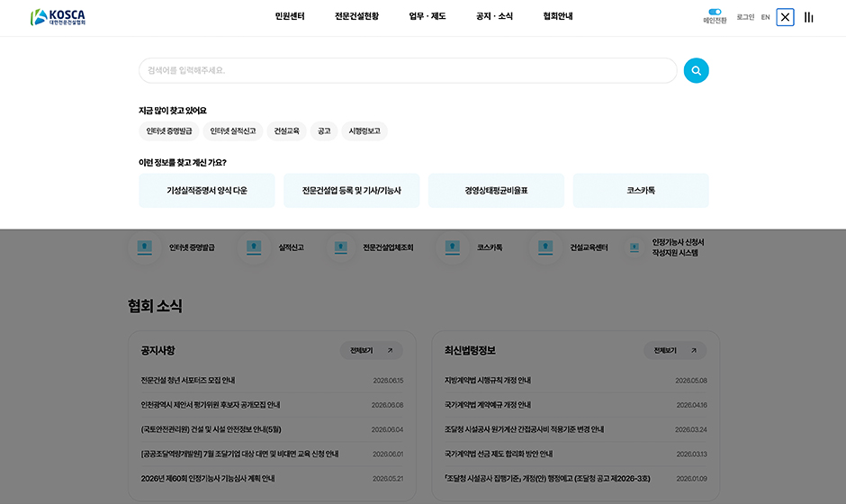846x504 pixels.
Task: Click 전체보기 button in 최신법령정보
Action: tap(675, 350)
